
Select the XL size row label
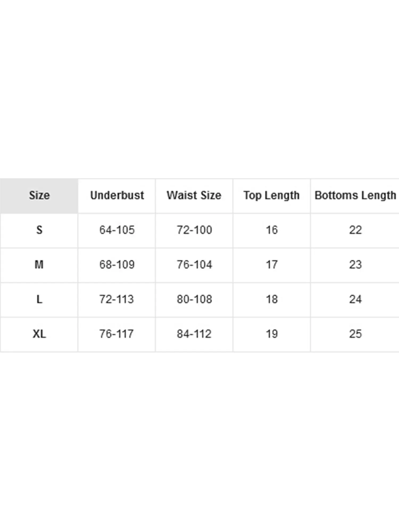[39, 334]
